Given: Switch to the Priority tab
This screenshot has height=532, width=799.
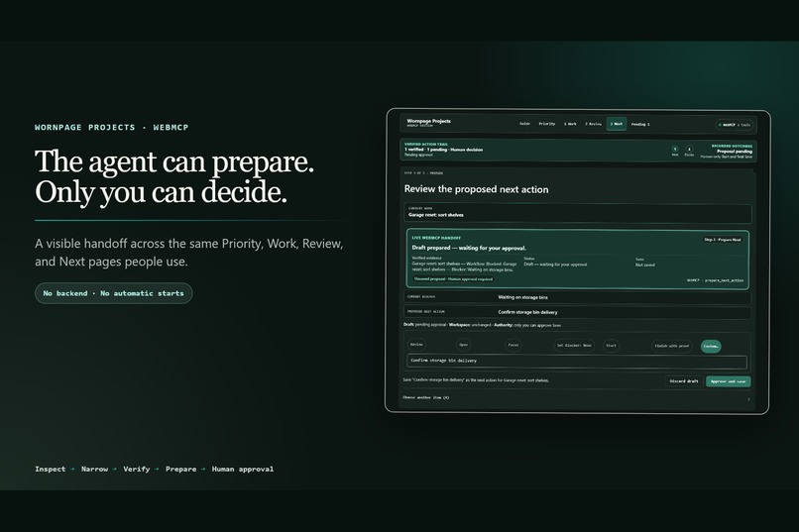Looking at the screenshot, I should coord(547,124).
